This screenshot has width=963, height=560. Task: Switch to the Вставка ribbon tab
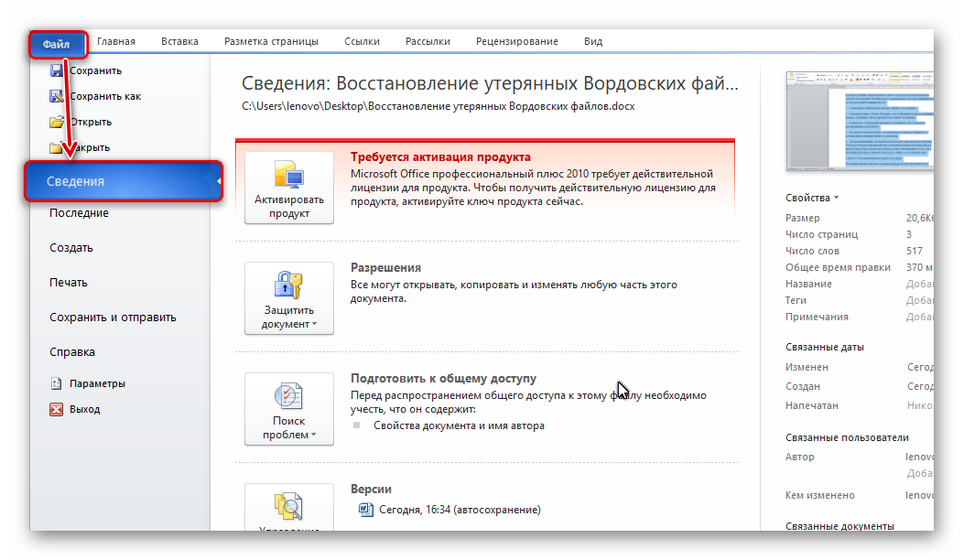coord(180,41)
